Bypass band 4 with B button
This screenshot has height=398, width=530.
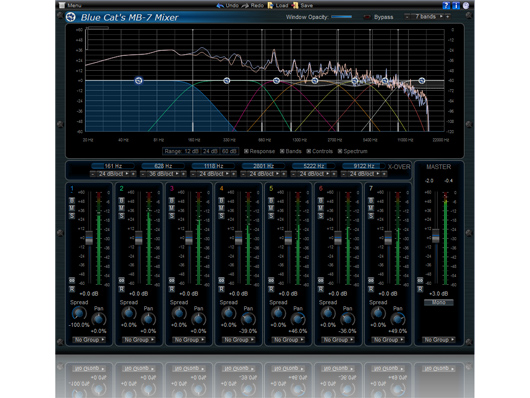221,201
